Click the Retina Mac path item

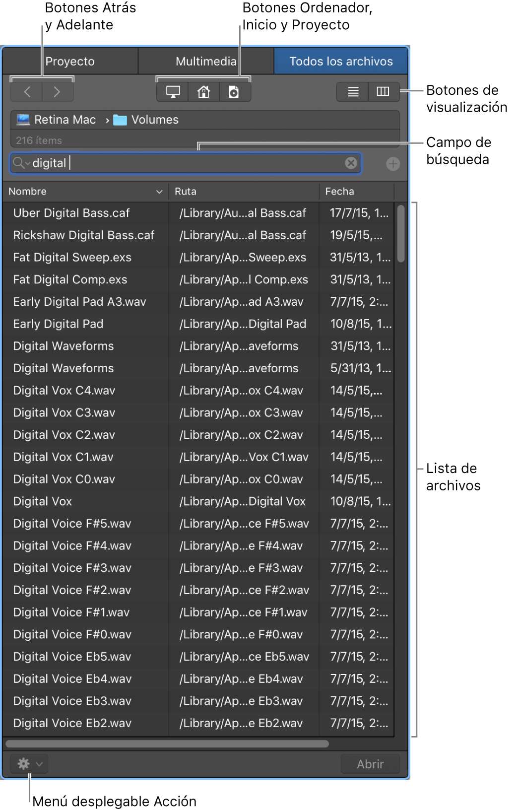pos(56,120)
